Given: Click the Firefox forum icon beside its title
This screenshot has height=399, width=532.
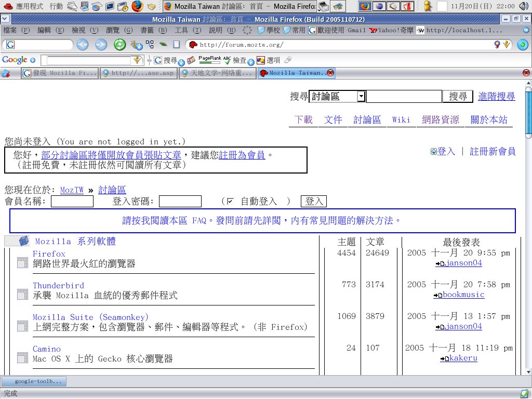Looking at the screenshot, I should (x=22, y=262).
